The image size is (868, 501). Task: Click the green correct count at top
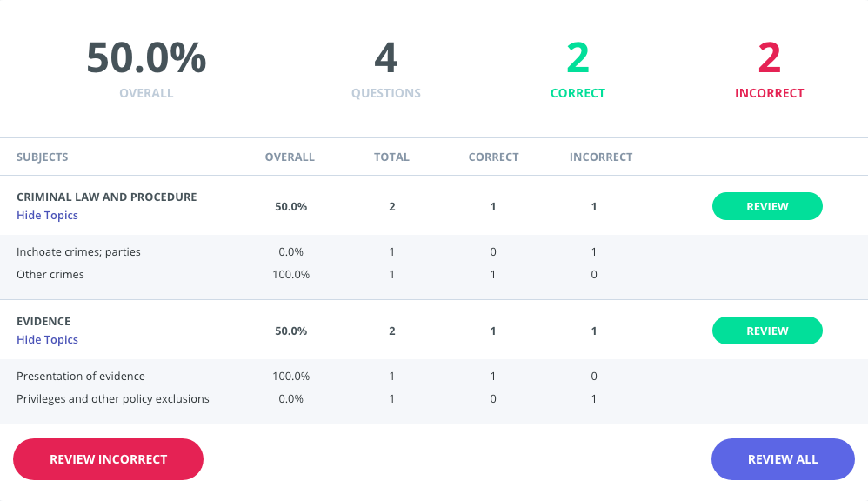pos(578,58)
